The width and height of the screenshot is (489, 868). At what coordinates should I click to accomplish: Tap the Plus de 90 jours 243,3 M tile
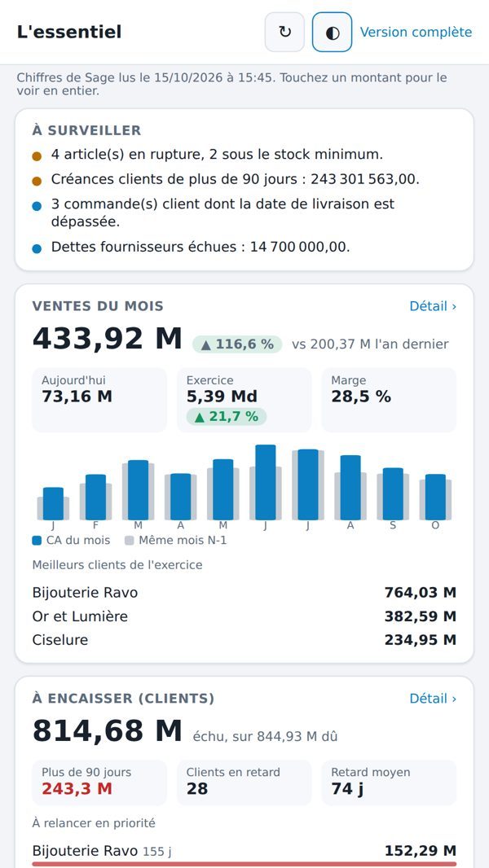tap(99, 783)
